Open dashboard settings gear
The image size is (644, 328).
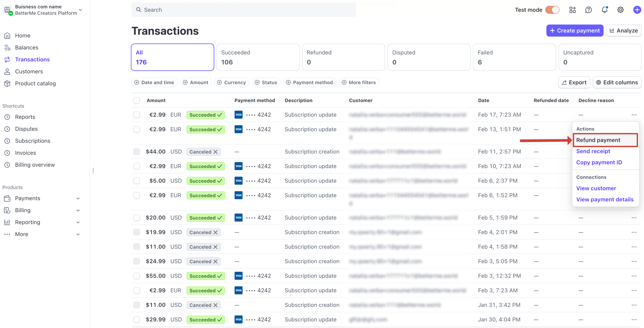[x=621, y=10]
